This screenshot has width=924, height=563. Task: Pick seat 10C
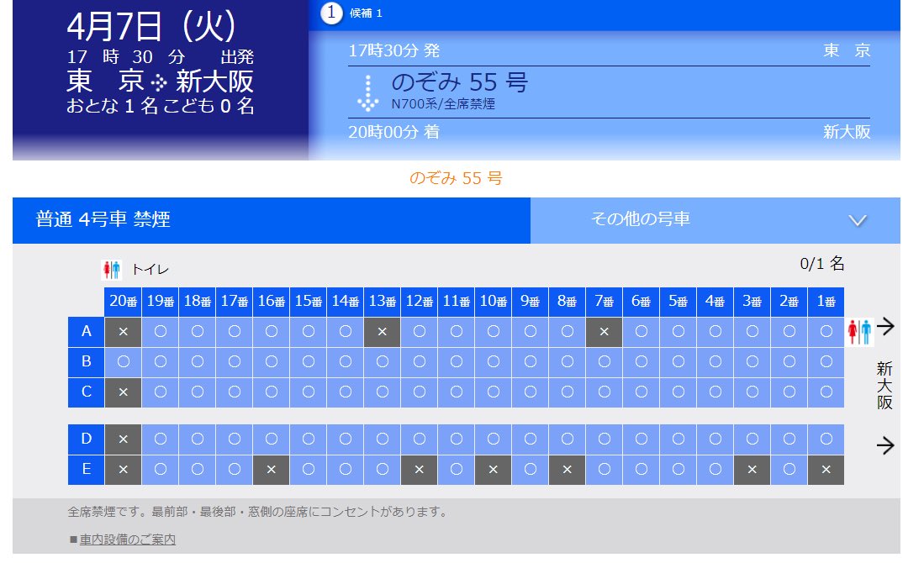click(494, 392)
